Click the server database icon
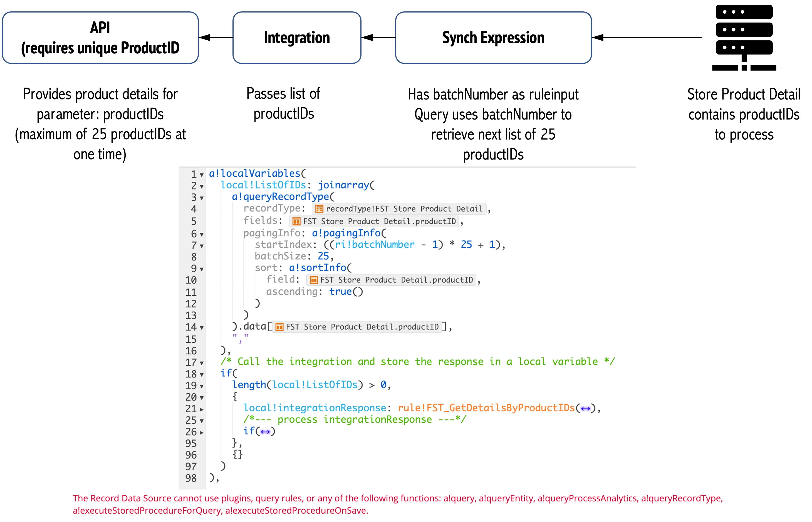The image size is (812, 522). (744, 37)
